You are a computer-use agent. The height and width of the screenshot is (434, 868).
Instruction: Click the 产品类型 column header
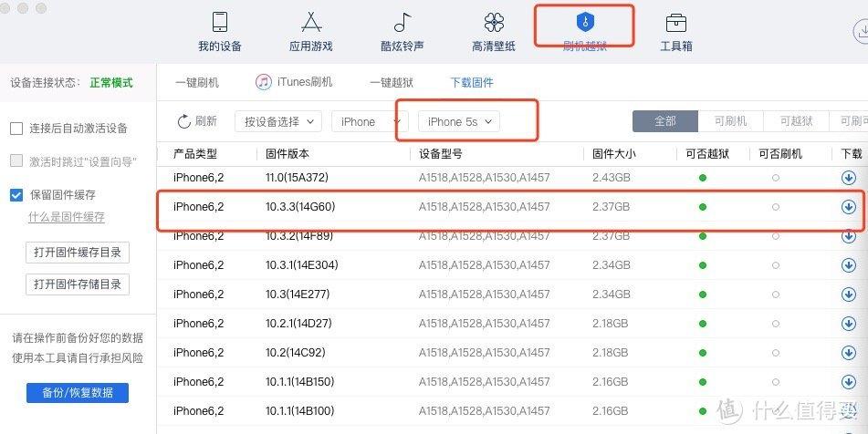point(194,154)
